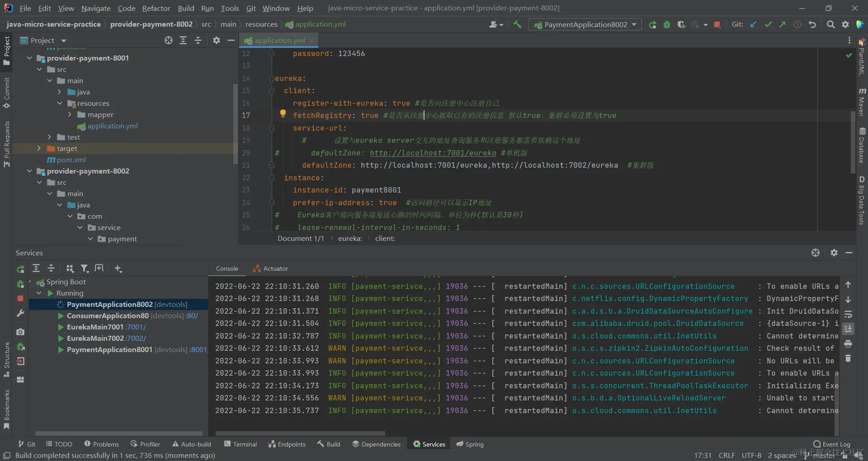Open the Event Log button
868x461 pixels.
(x=832, y=444)
